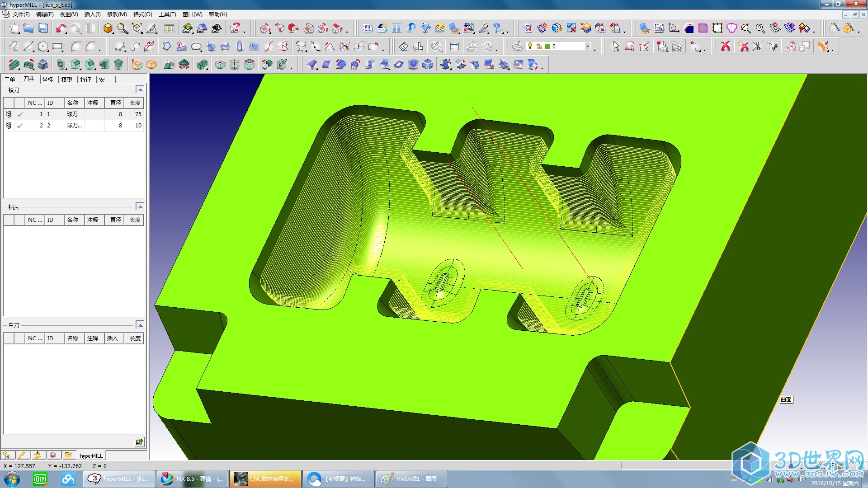Toggle checkmark for tool row 2

(20, 126)
